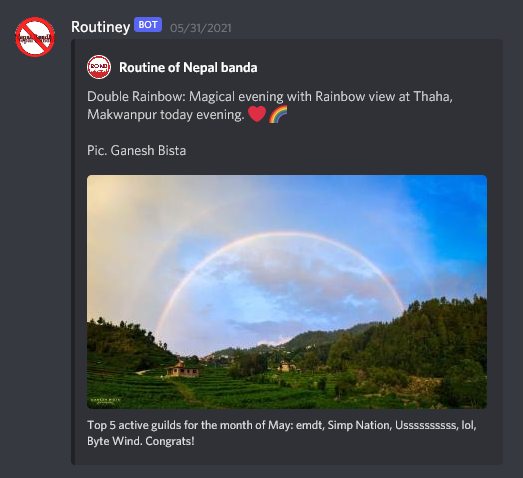523x478 pixels.
Task: Open the Routiney username profile
Action: point(100,27)
